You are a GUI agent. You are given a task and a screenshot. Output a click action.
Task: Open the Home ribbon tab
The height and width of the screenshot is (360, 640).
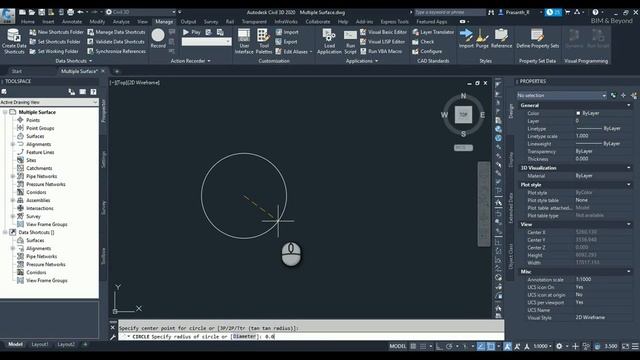(28, 22)
